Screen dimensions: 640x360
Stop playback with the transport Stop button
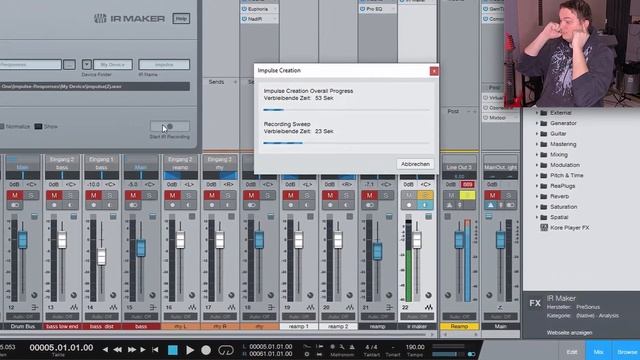pos(173,350)
